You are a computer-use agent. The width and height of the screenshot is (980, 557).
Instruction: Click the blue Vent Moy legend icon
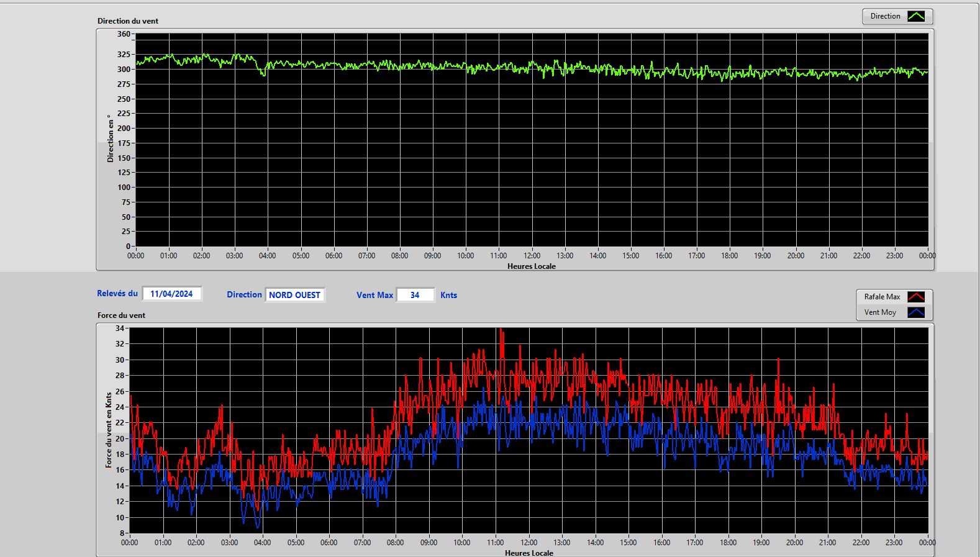tap(916, 312)
